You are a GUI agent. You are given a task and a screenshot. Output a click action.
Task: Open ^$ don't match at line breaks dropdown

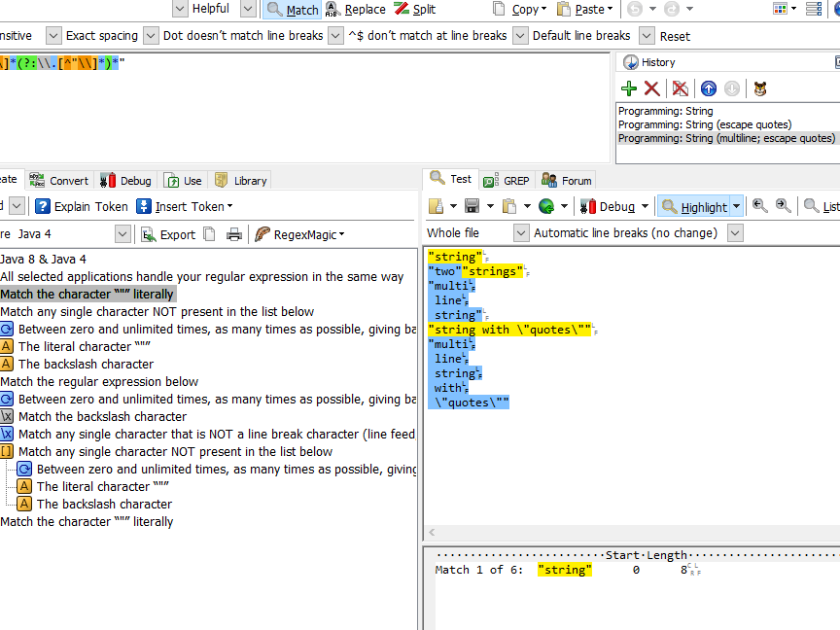[x=519, y=36]
